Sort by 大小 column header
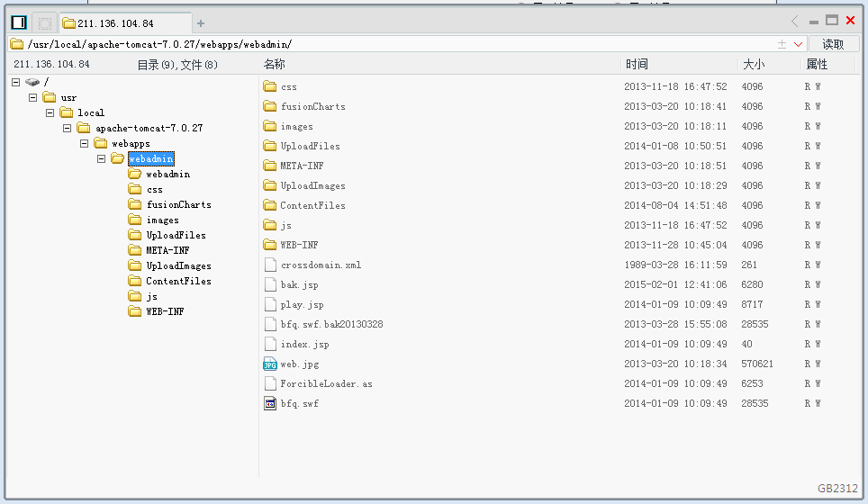The image size is (868, 504). tap(754, 64)
